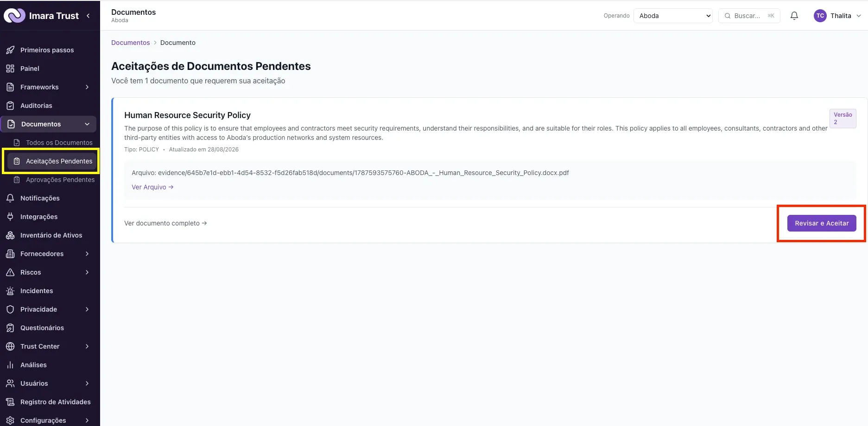This screenshot has width=868, height=426.
Task: Open Registro de Atividades icon
Action: point(10,402)
